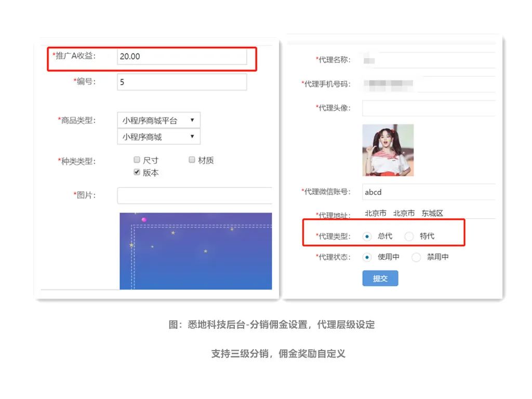Select the 禁用中 agent status option
The width and height of the screenshot is (532, 399).
pos(416,257)
